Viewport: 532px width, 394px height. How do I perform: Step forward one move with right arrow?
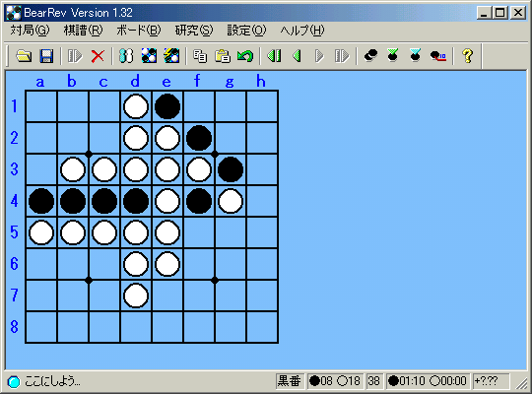(319, 56)
